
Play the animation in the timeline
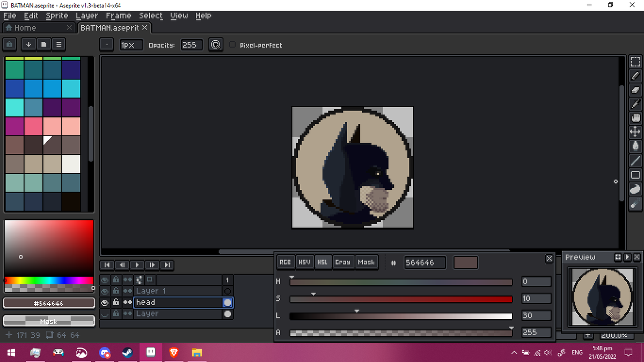(137, 265)
